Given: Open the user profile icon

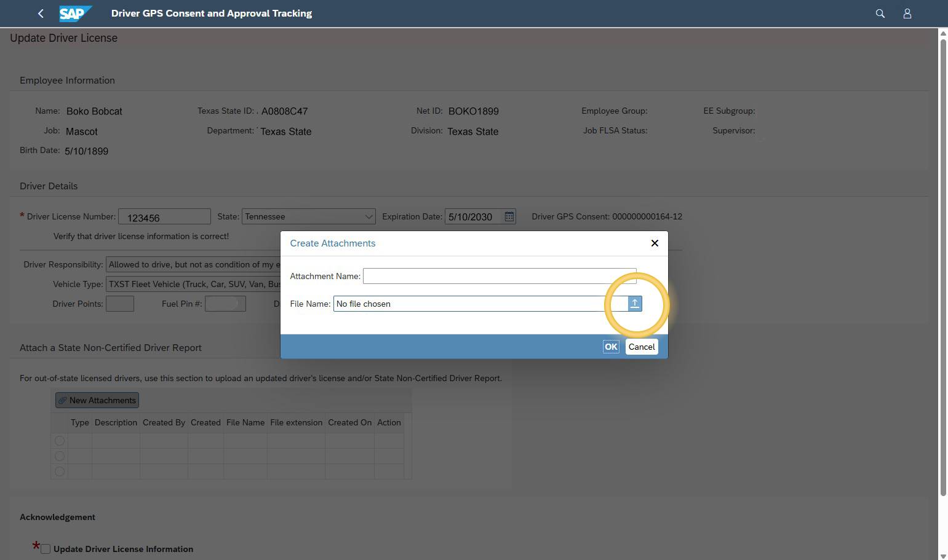Looking at the screenshot, I should coord(907,13).
